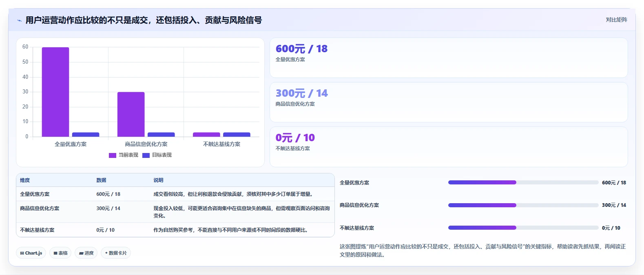This screenshot has width=644, height=275.
Task: Click the purple bar for 不触达基线方案
Action: pyautogui.click(x=206, y=135)
